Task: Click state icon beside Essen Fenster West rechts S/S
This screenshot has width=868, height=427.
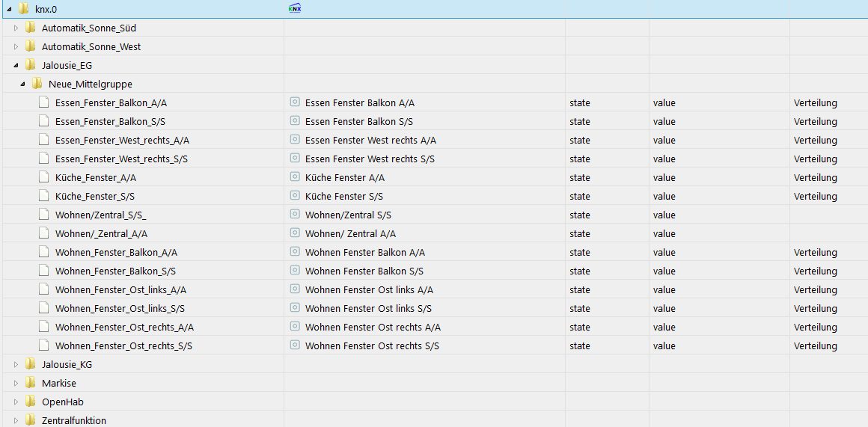Action: click(295, 159)
